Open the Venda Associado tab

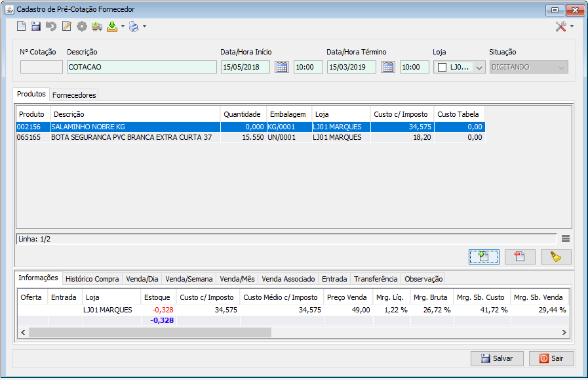coord(288,279)
